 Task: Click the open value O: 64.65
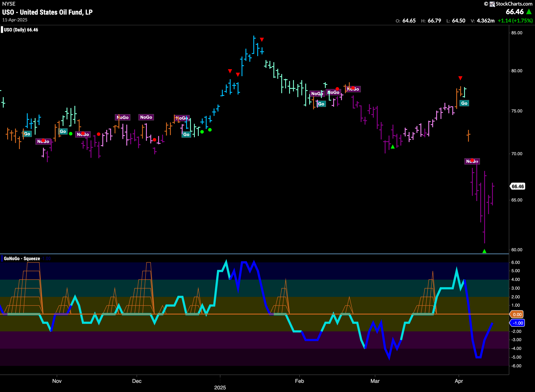[x=406, y=21]
